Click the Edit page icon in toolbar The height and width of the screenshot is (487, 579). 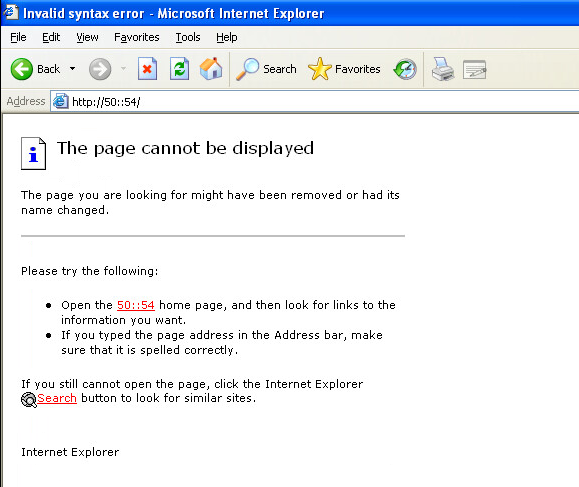click(474, 69)
